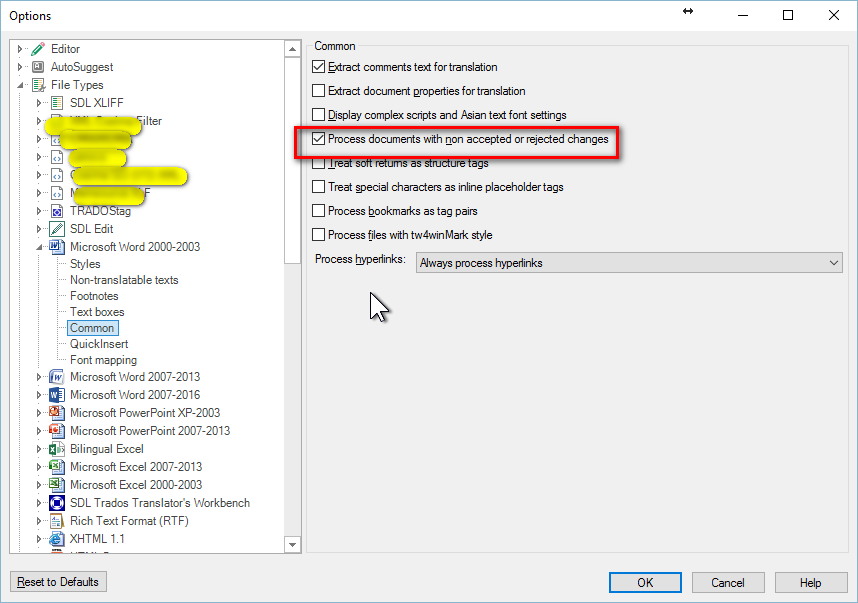Enable Extract document properties for translation

318,91
